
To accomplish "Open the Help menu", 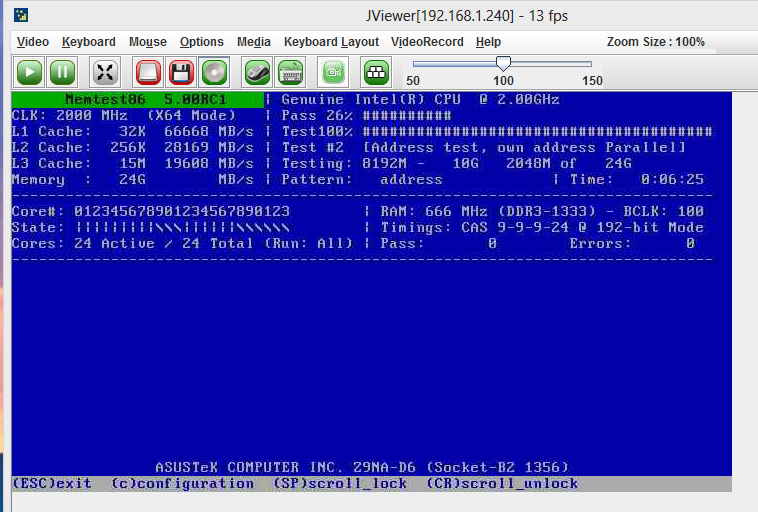I will coord(488,42).
